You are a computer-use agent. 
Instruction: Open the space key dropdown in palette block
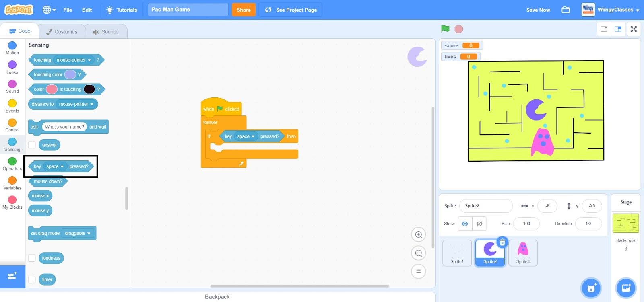(55, 166)
